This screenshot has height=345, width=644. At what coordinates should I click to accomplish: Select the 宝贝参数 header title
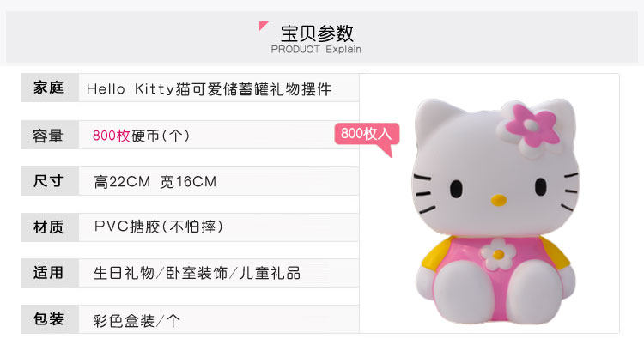[317, 33]
